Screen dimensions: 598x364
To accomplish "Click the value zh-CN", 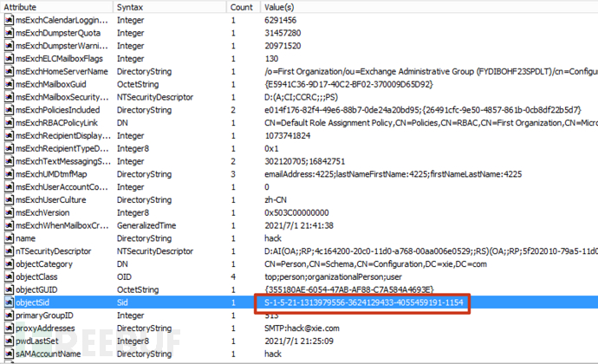I will tap(276, 200).
